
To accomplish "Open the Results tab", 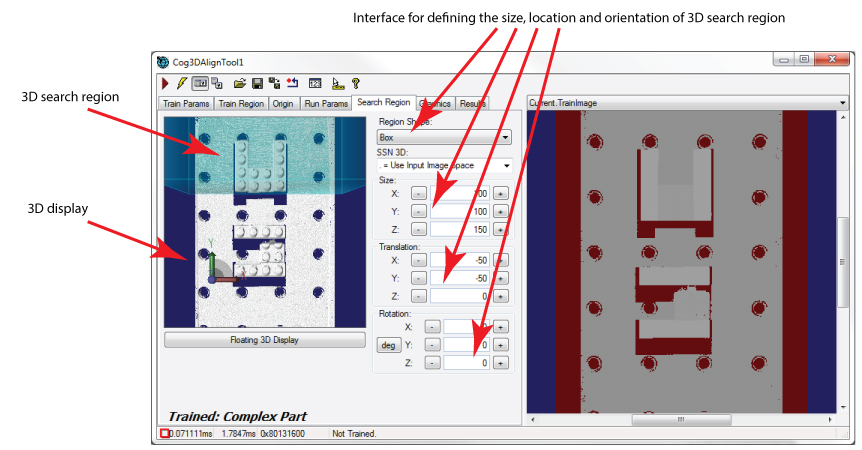I will coord(472,103).
